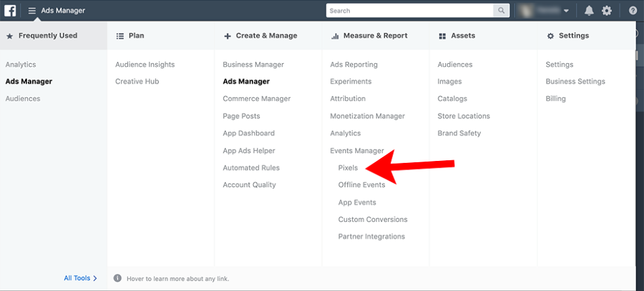Click the Settings column header

[568, 35]
